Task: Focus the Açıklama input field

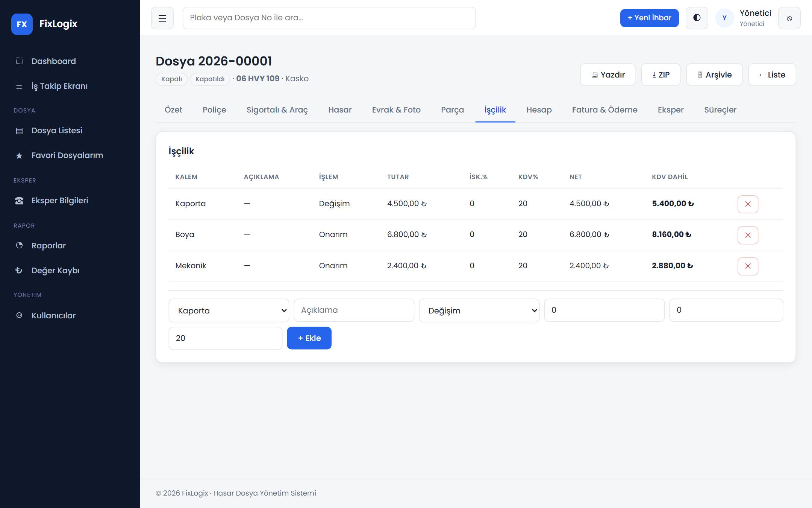Action: point(354,310)
